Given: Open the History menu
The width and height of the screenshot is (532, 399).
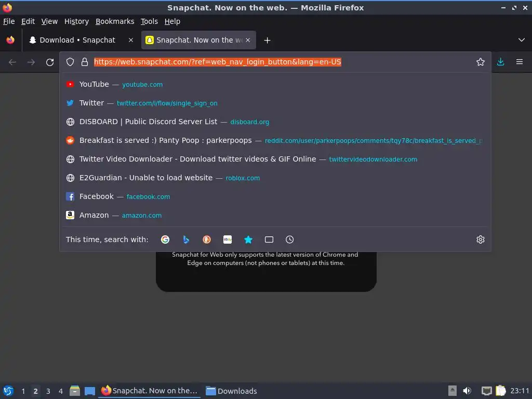Looking at the screenshot, I should click(77, 21).
